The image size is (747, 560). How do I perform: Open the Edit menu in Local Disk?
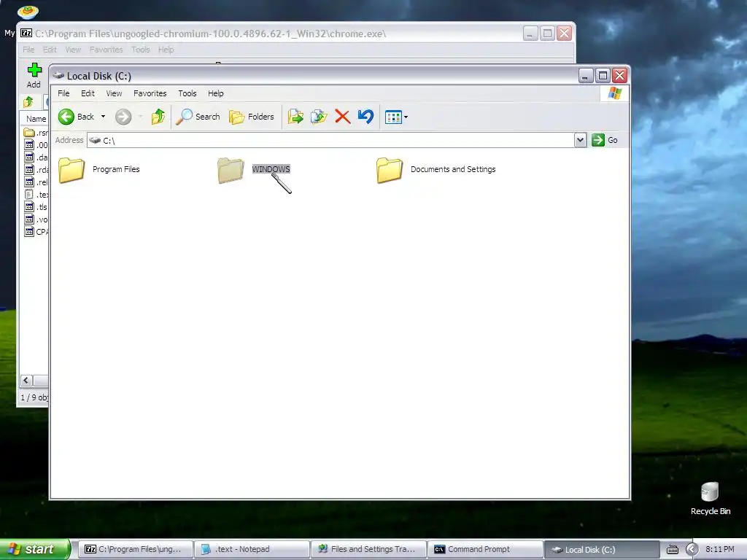(88, 93)
